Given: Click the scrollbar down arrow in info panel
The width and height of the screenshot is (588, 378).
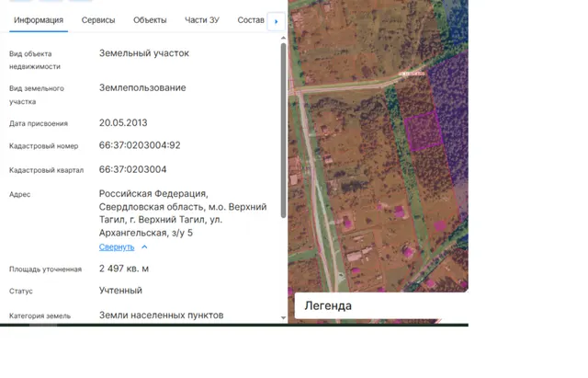Looking at the screenshot, I should [x=283, y=317].
